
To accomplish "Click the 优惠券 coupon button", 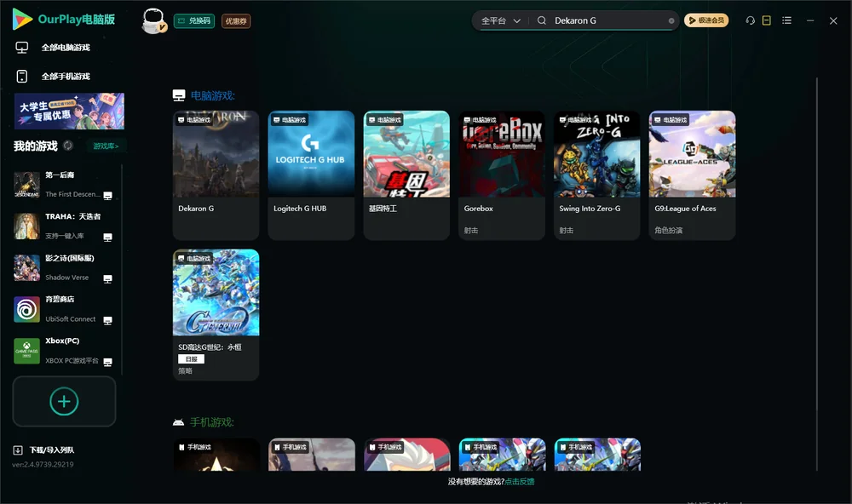I will pyautogui.click(x=236, y=20).
